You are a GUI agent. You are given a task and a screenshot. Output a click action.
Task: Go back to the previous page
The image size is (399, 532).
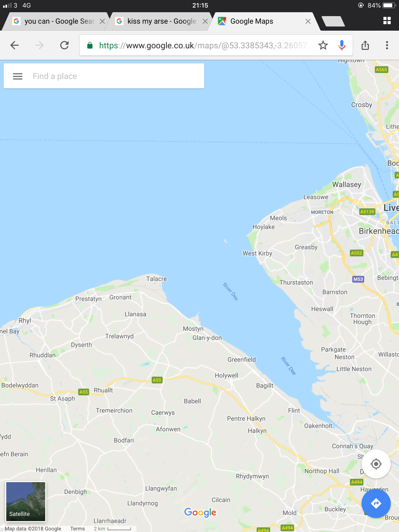pos(15,45)
